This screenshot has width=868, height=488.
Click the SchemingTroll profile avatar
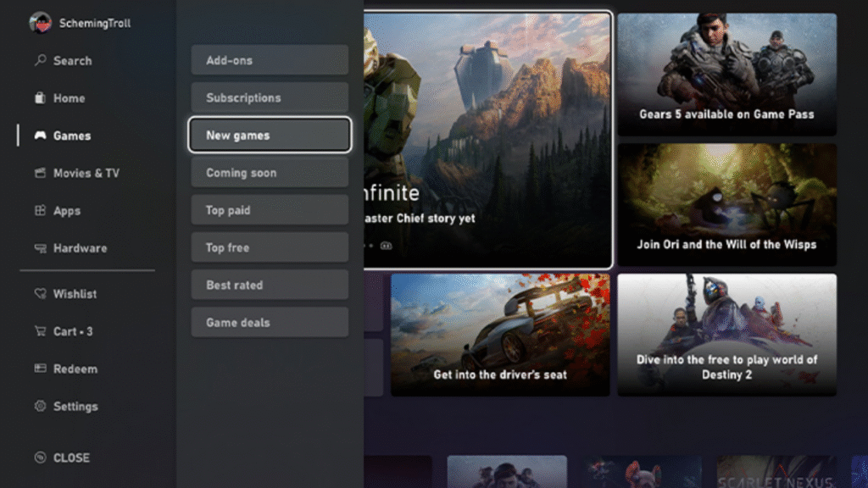[40, 23]
